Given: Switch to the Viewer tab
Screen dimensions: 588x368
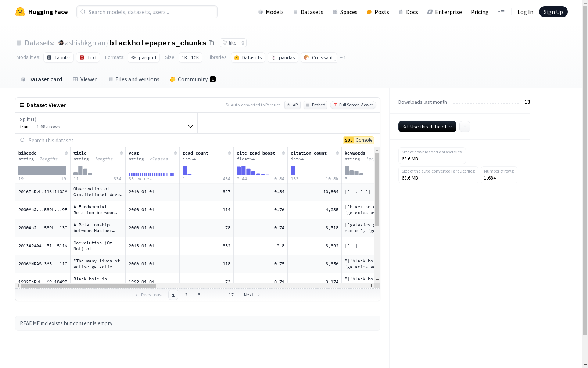Looking at the screenshot, I should (x=85, y=79).
